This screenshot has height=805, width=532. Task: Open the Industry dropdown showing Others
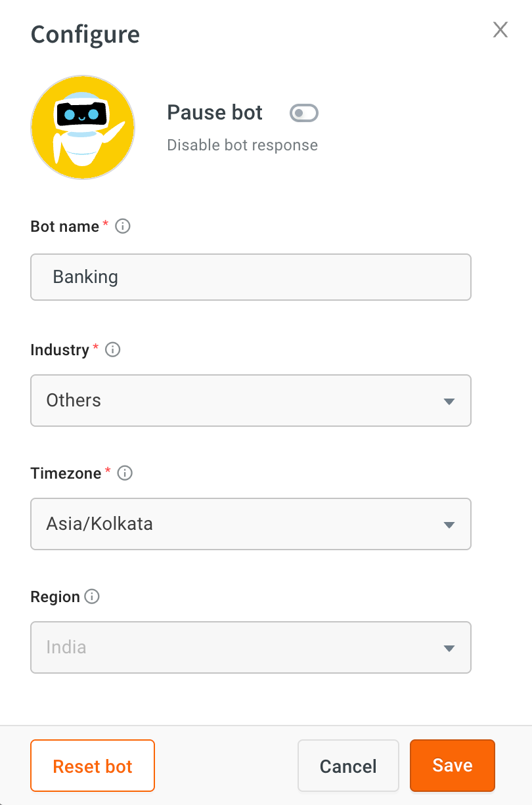[x=250, y=401]
